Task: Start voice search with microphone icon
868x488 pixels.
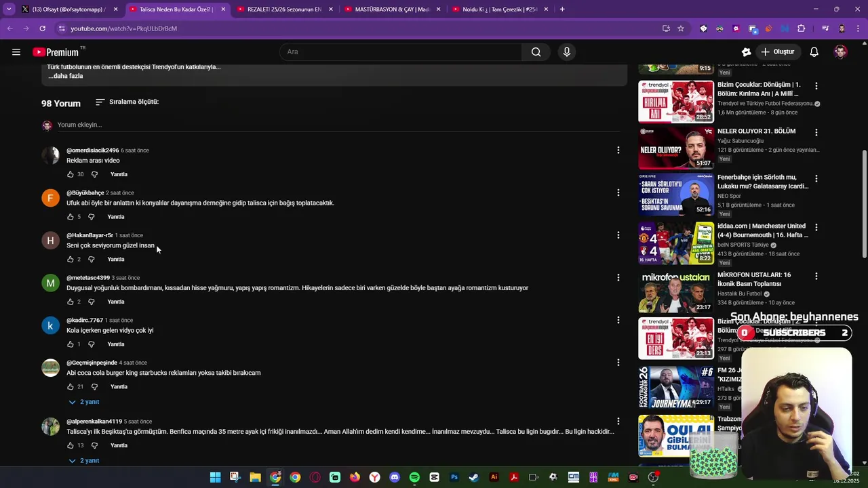Action: pos(567,52)
